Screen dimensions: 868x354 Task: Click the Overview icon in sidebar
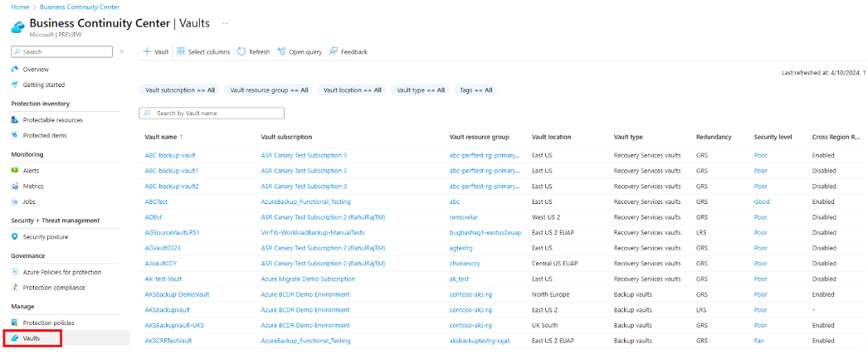[15, 69]
